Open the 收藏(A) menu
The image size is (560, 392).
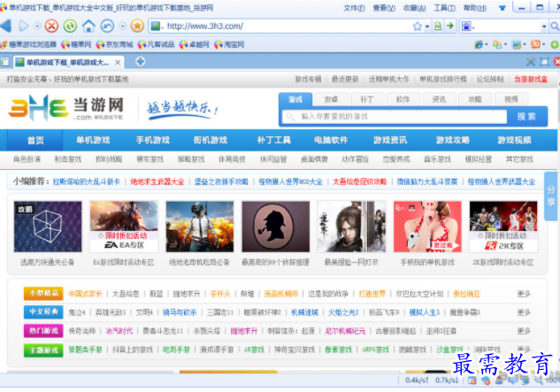click(414, 8)
